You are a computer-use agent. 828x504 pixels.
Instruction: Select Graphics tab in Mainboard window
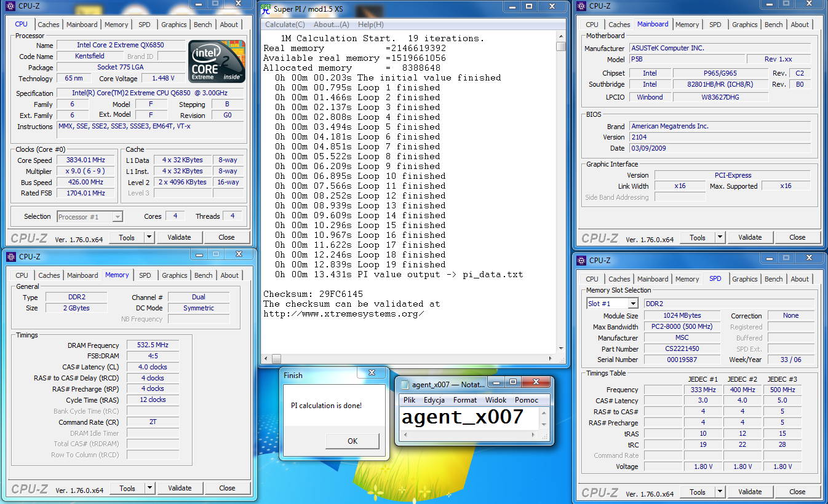click(745, 25)
